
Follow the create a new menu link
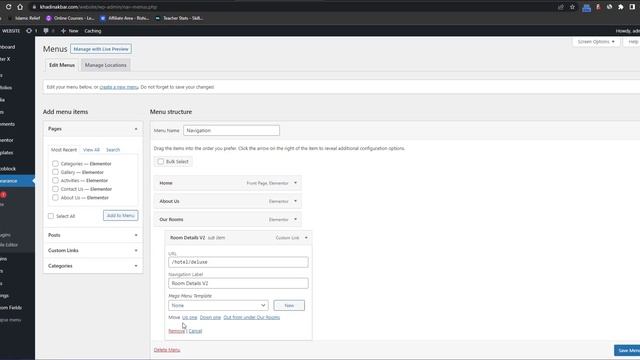point(119,87)
